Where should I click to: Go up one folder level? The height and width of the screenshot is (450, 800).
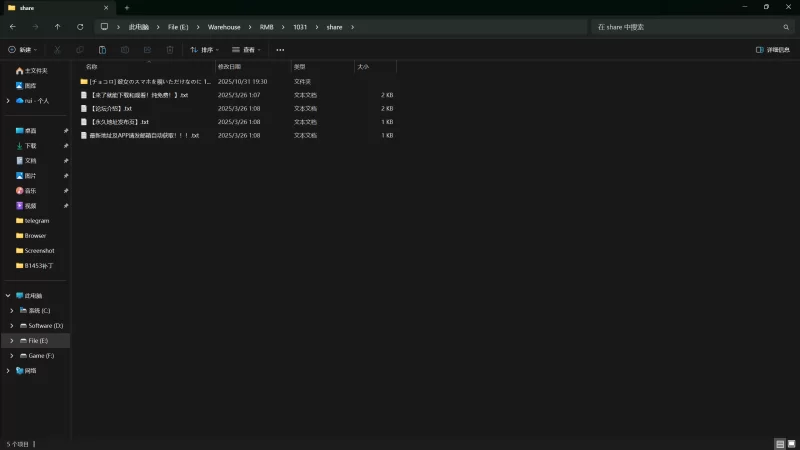tap(57, 27)
